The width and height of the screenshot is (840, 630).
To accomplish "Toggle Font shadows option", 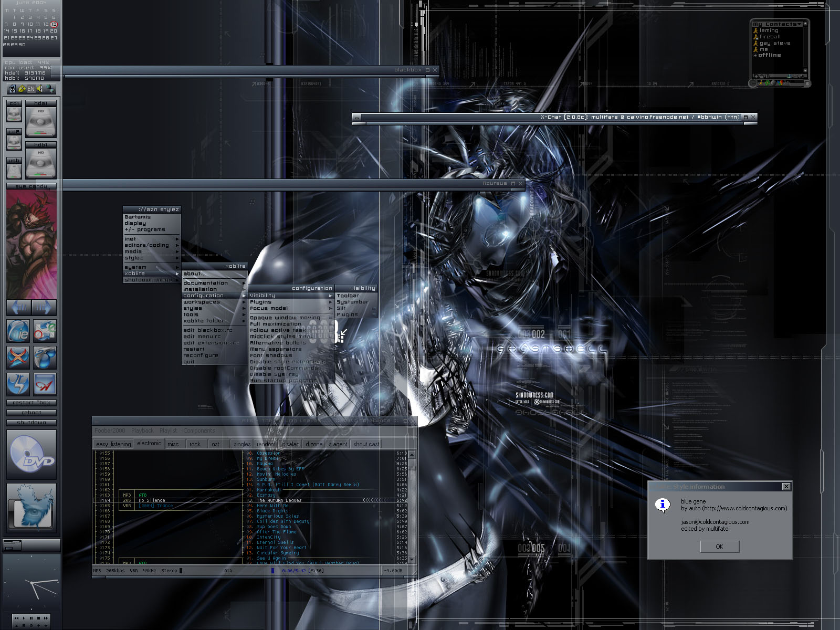I will point(291,355).
